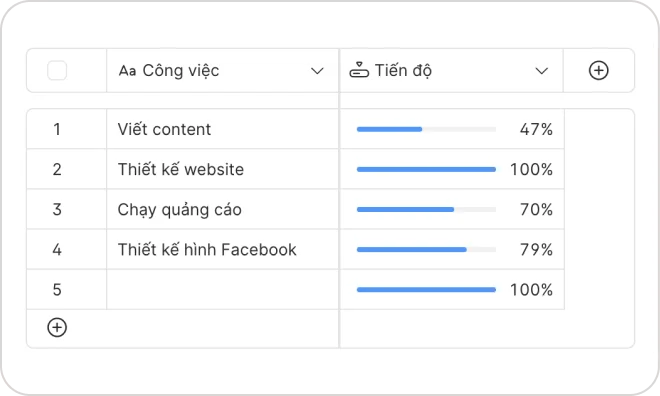
Task: Select the Thiết kế hình Facebook cell
Action: (x=223, y=250)
